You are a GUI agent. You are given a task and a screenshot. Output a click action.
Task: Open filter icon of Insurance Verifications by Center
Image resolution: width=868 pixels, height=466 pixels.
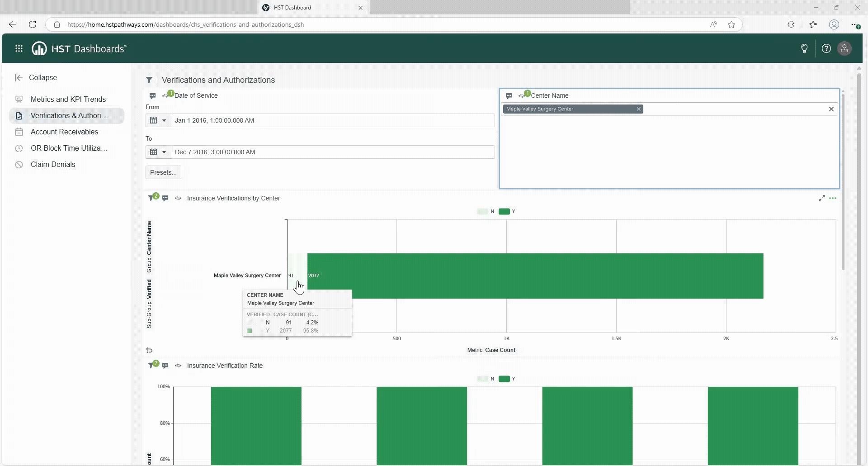[x=151, y=198]
